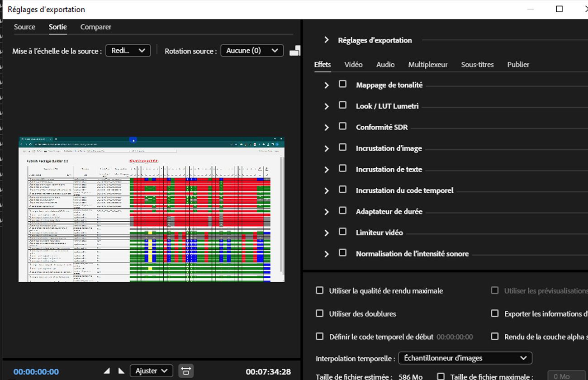Image resolution: width=588 pixels, height=380 pixels.
Task: Enable Utiliser la qualité de rendu maximale
Action: tap(319, 290)
